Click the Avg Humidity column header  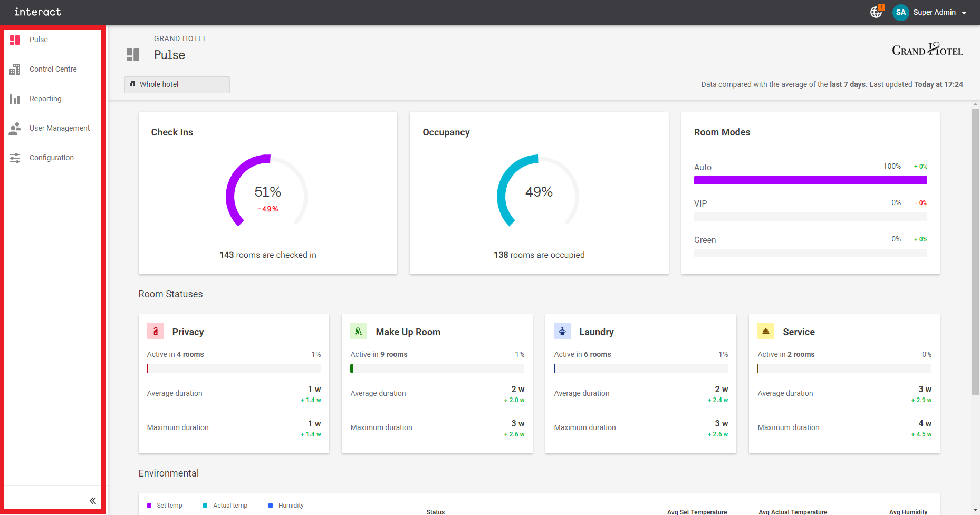coord(908,512)
